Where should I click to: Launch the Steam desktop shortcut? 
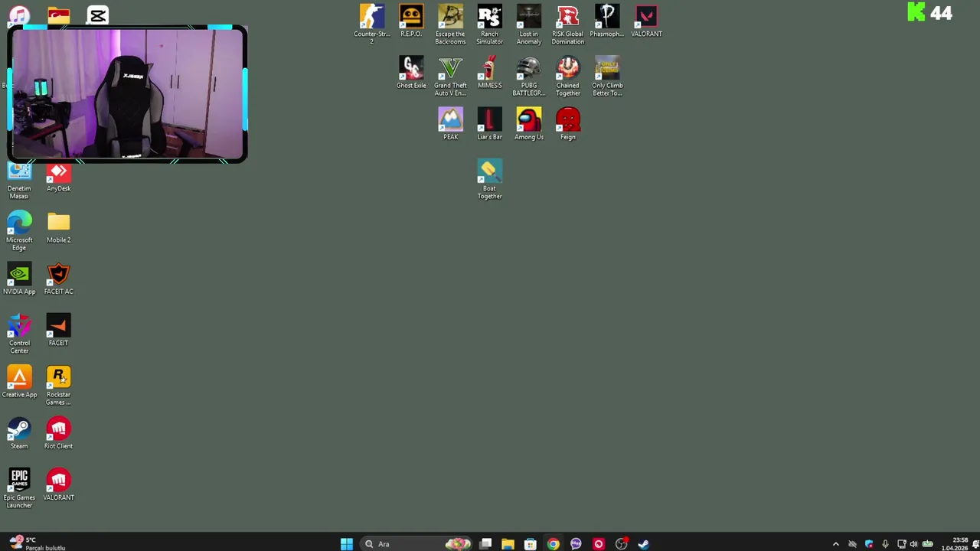19,433
